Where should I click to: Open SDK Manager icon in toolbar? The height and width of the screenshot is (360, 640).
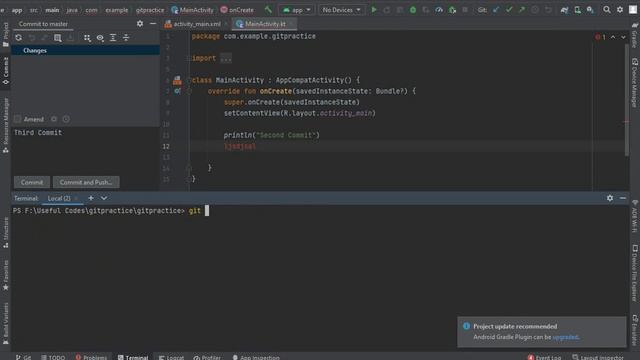pyautogui.click(x=590, y=9)
